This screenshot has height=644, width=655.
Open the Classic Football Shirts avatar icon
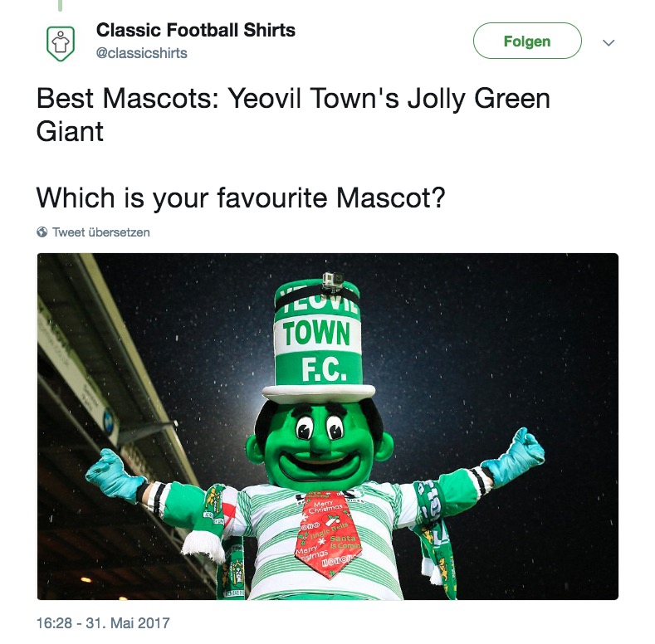[61, 43]
